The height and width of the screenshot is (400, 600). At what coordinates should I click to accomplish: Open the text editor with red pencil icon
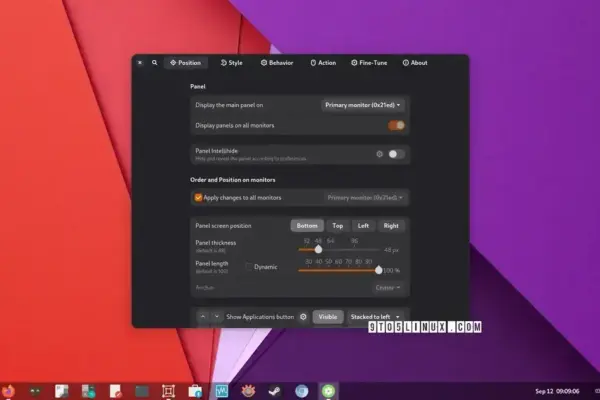point(115,391)
